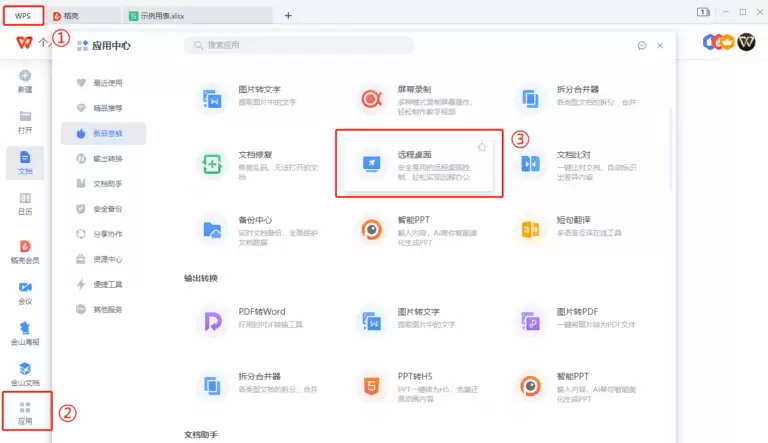Viewport: 768px width, 443px height.
Task: Select the 精品推荐 category
Action: click(100, 108)
